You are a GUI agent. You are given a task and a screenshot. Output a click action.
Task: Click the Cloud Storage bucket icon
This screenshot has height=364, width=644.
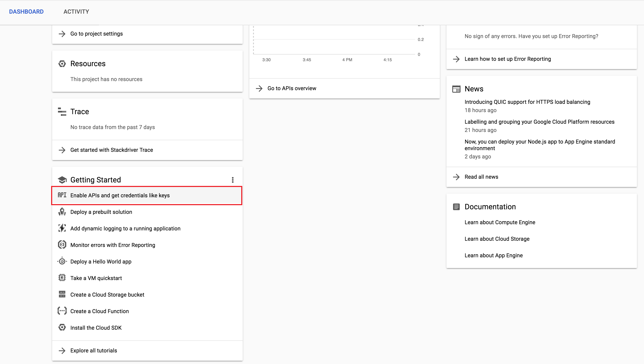(62, 294)
